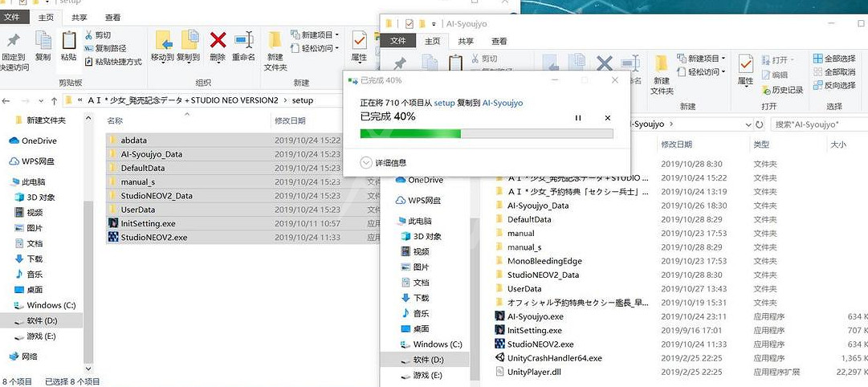Click the setup breadcrumb in the setup window address bar
This screenshot has height=387, width=868.
point(302,100)
